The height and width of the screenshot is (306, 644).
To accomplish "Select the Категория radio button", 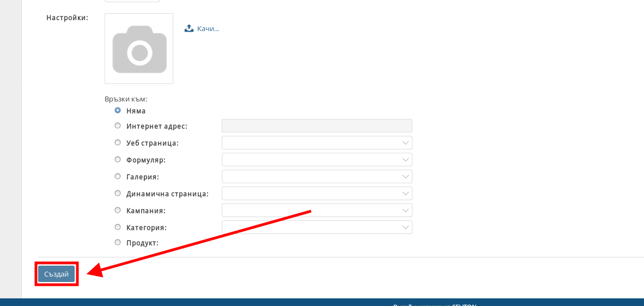I will pyautogui.click(x=118, y=227).
